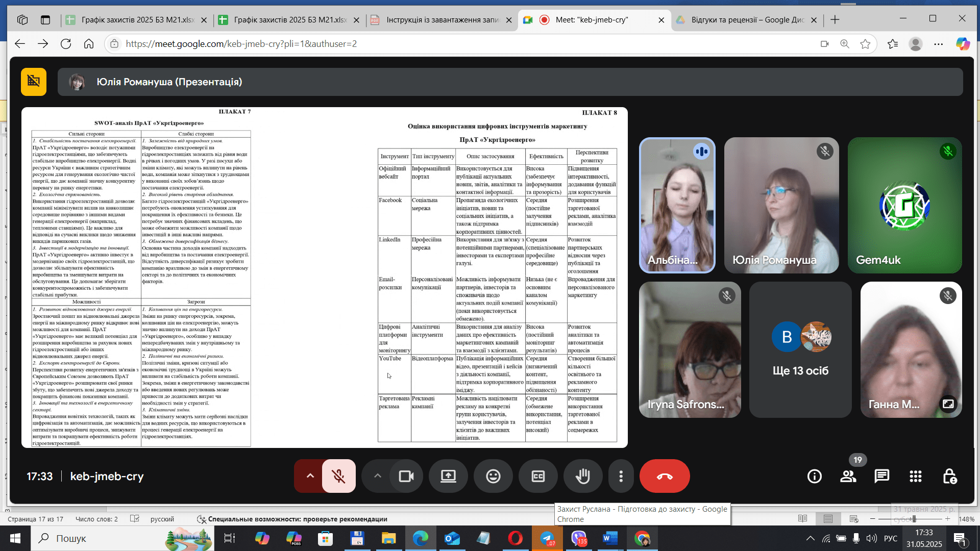The height and width of the screenshot is (551, 980).
Task: Open 'Специальные возможности' accessibility check
Action: 292,519
